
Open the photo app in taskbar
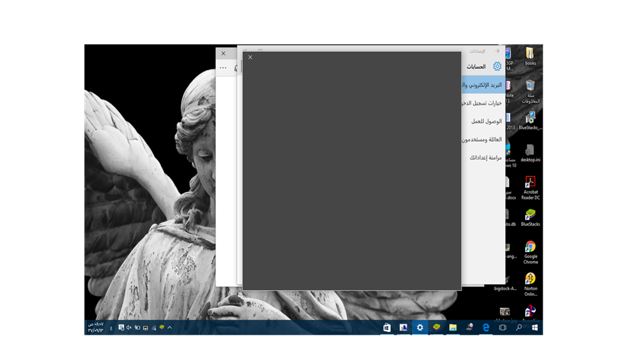point(403,327)
